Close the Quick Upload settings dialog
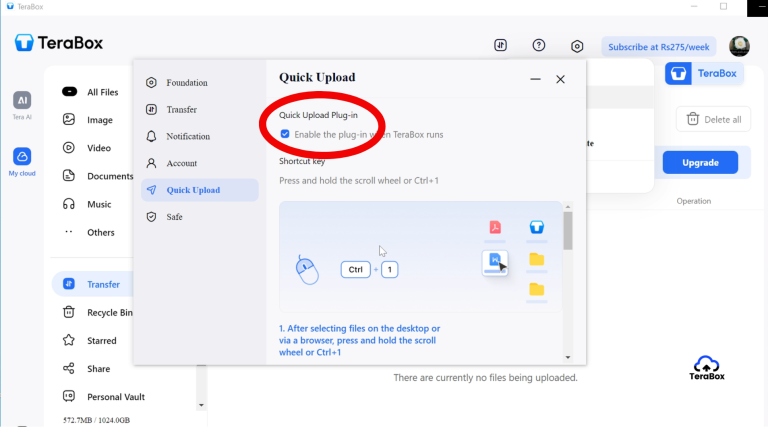The image size is (768, 435). click(x=560, y=79)
